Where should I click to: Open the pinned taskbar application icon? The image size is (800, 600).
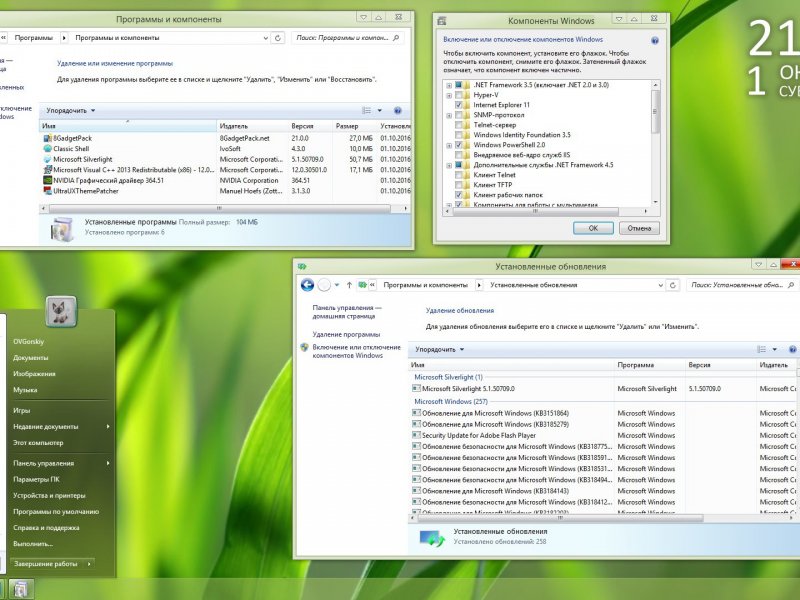tap(21, 589)
